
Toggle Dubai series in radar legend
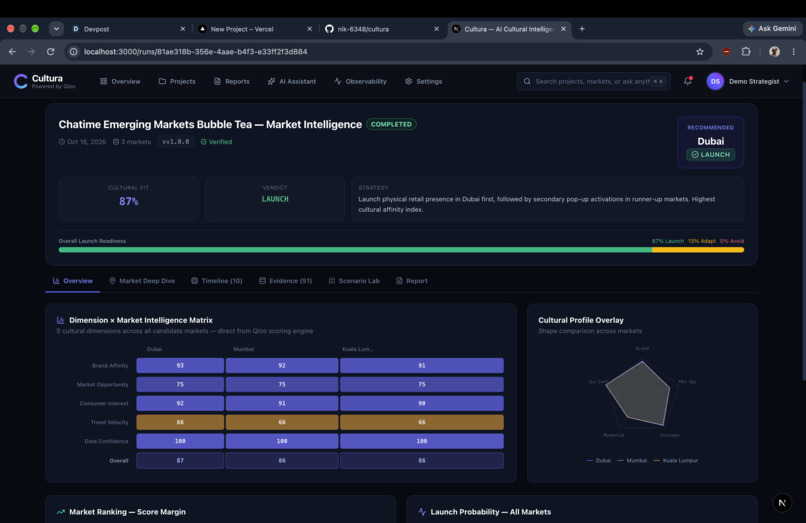tap(598, 460)
